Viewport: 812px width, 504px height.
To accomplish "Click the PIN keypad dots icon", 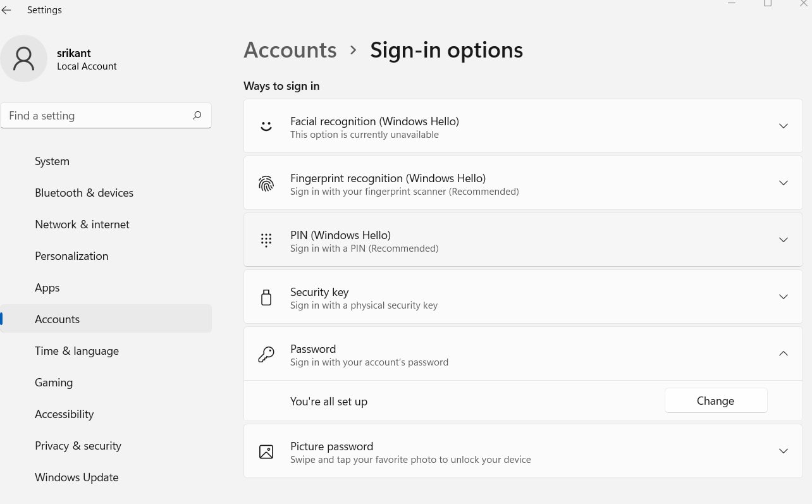I will (x=266, y=240).
